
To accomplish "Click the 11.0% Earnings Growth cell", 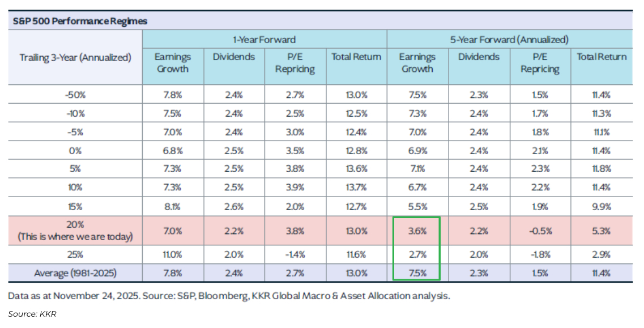I will coord(172,255).
